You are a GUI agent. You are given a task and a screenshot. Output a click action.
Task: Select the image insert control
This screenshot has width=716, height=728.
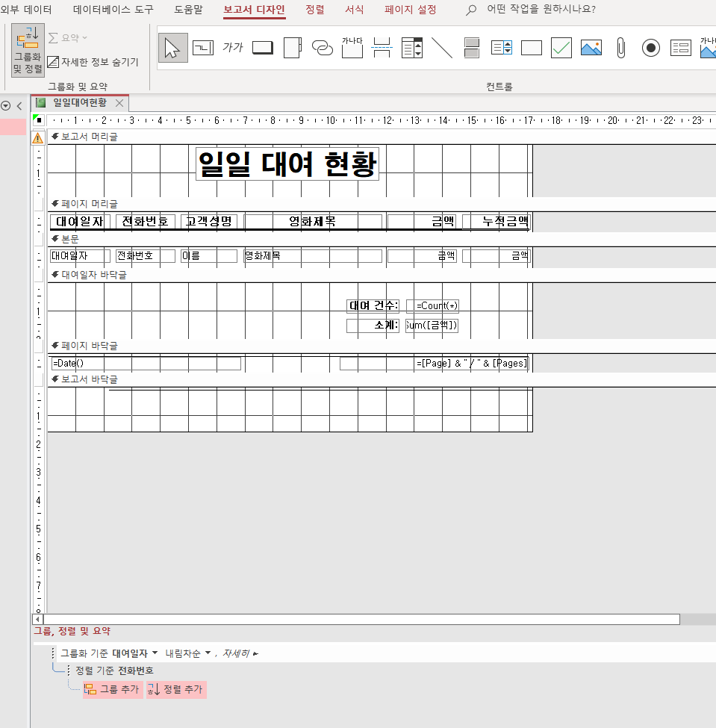click(x=591, y=48)
